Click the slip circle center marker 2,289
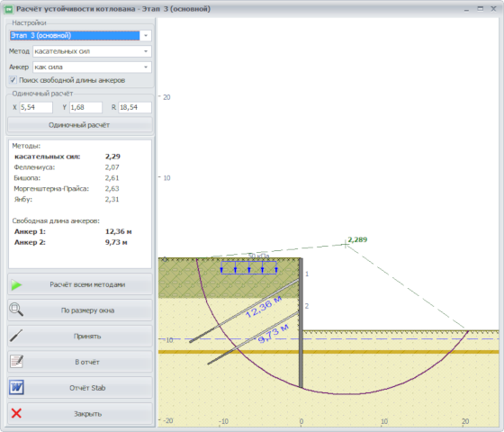 click(346, 245)
